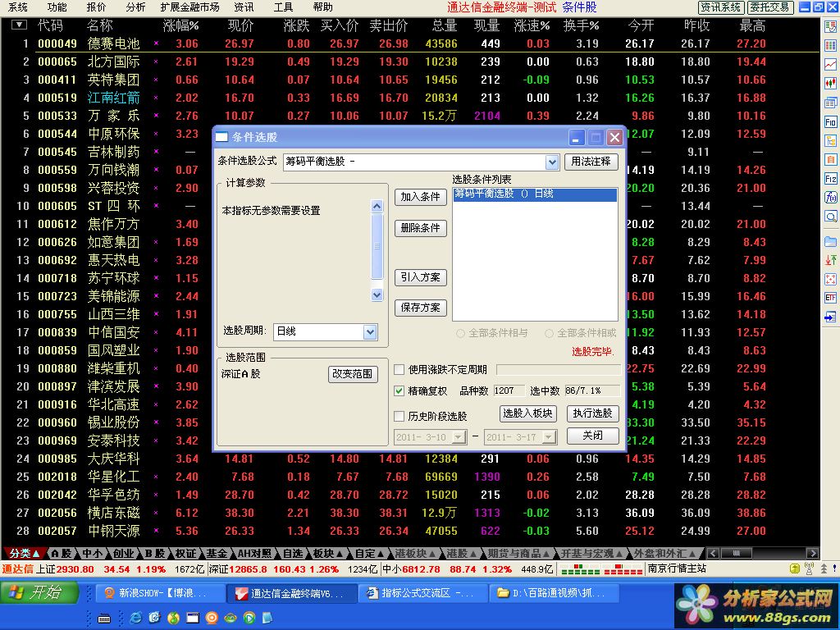Open the blue folder sidebar icon
Image resolution: width=840 pixels, height=630 pixels.
(830, 241)
